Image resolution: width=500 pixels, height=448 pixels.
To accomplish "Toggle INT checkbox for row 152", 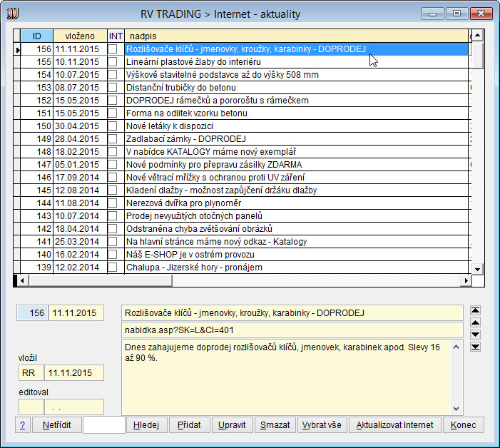I will coord(112,100).
